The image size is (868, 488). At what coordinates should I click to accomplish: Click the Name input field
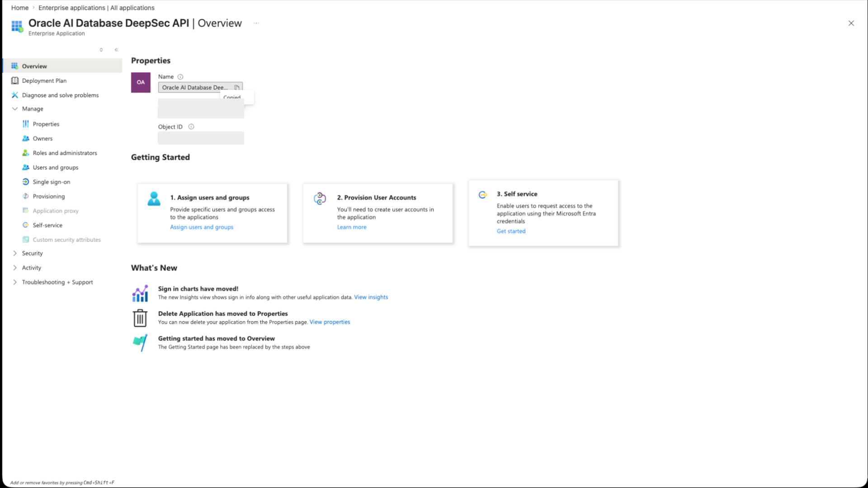200,87
